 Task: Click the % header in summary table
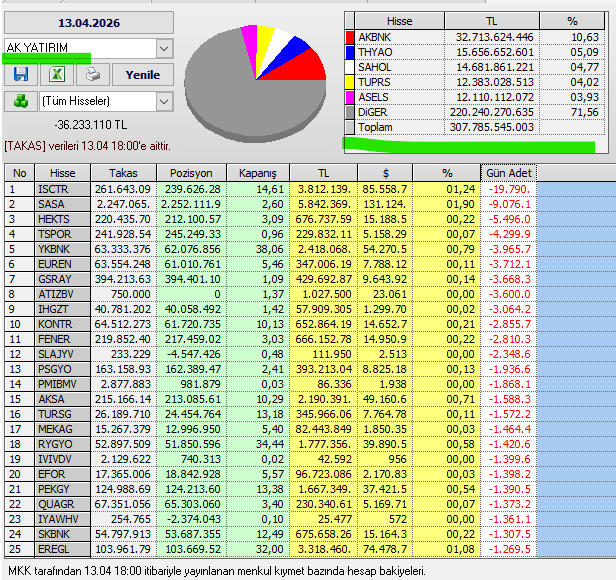[572, 21]
